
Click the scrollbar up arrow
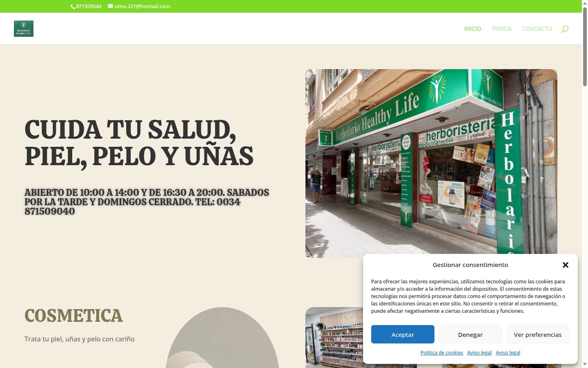[x=585, y=3]
